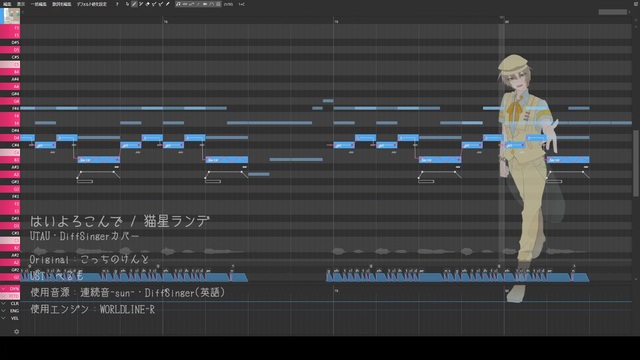Image resolution: width=640 pixels, height=360 pixels.
Task: Click the question mark help icon
Action: (x=117, y=4)
